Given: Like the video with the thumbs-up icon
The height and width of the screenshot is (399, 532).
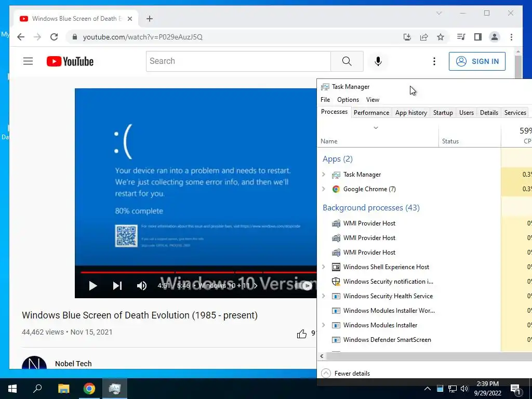Looking at the screenshot, I should (302, 334).
